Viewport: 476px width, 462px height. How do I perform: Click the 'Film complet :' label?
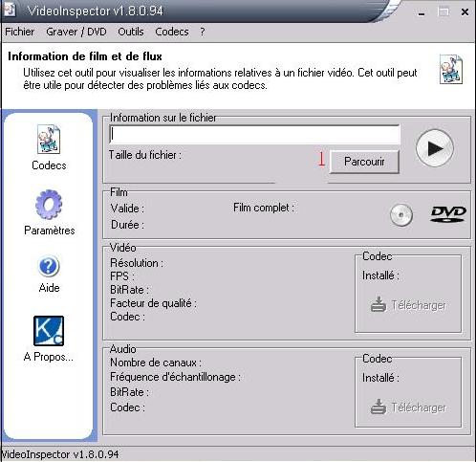pos(264,208)
